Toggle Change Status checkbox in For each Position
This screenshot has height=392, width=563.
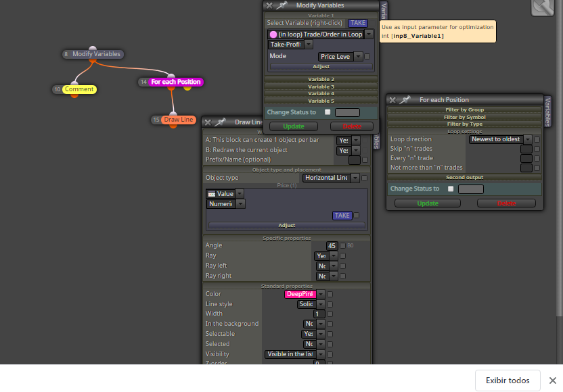[451, 189]
